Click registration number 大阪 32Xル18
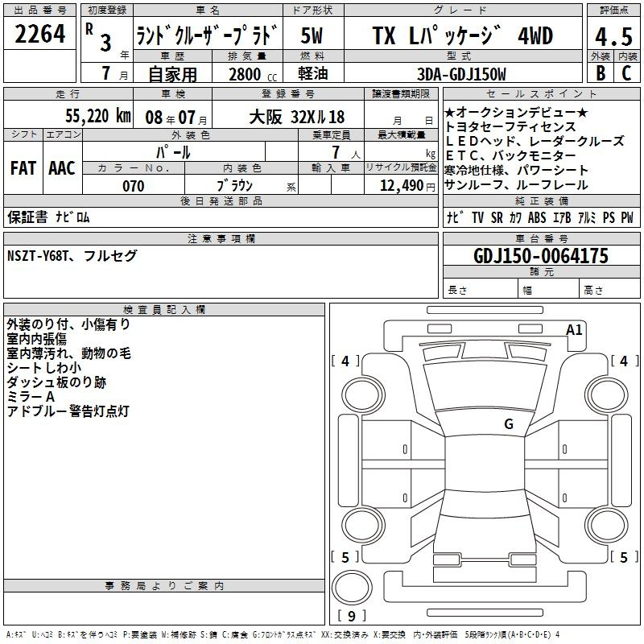 (296, 117)
